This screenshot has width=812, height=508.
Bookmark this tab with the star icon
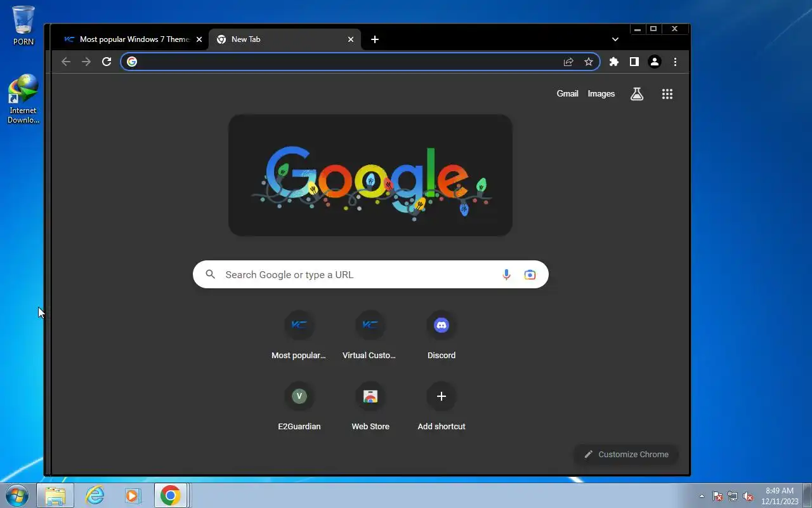click(x=589, y=62)
